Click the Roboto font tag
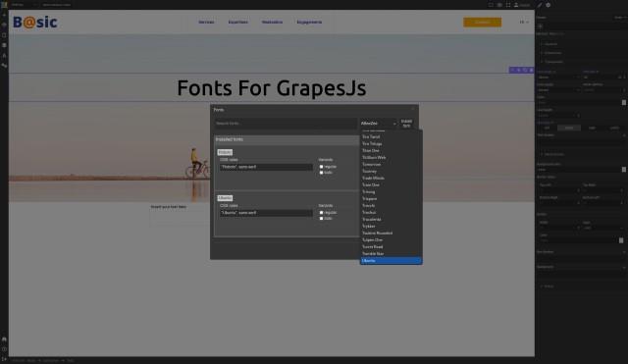 click(x=225, y=152)
